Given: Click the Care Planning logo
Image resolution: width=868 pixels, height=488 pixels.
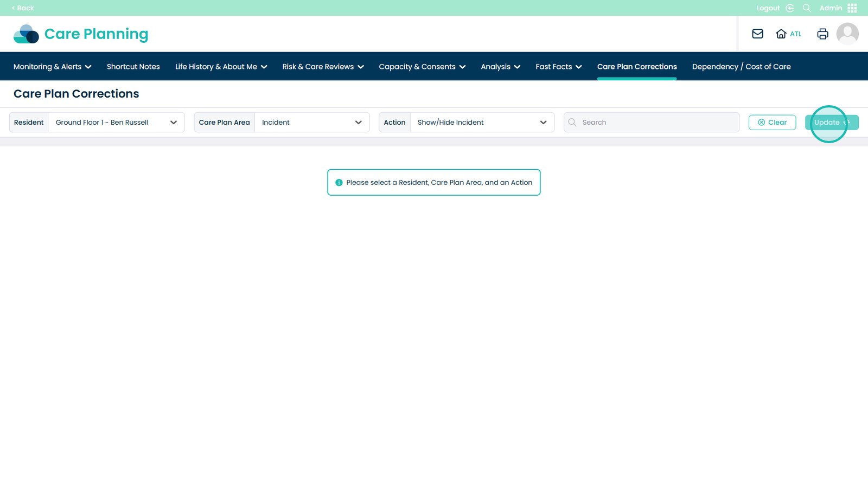Looking at the screenshot, I should point(81,34).
